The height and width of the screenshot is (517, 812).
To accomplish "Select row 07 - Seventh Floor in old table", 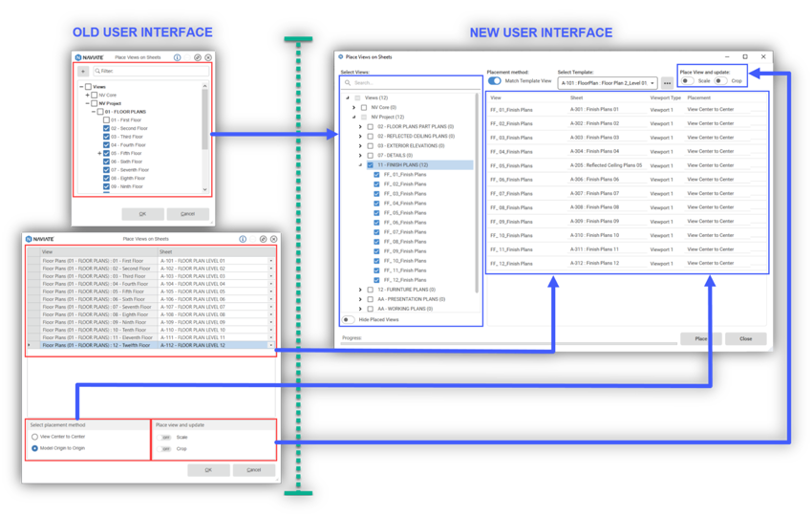I will coord(150,307).
